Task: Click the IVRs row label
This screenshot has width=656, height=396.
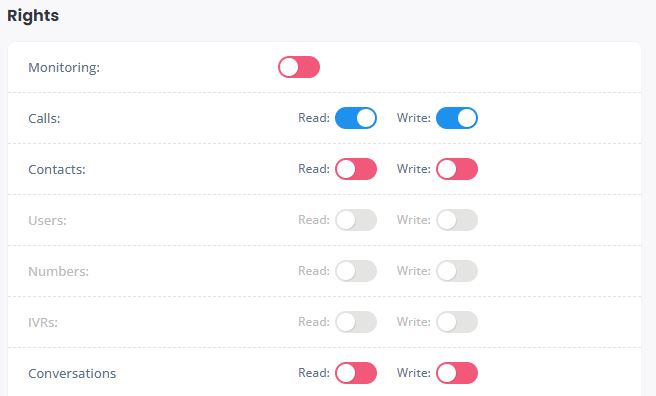Action: point(43,322)
